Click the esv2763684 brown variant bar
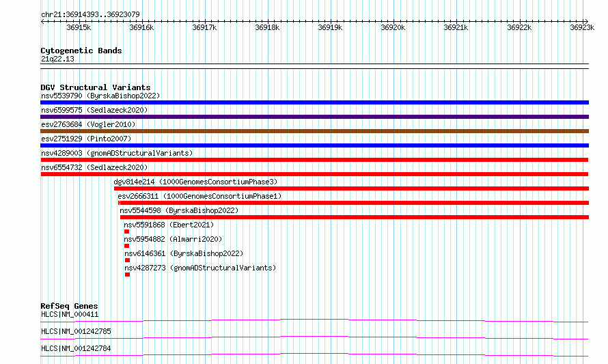608x364 pixels. click(x=314, y=131)
